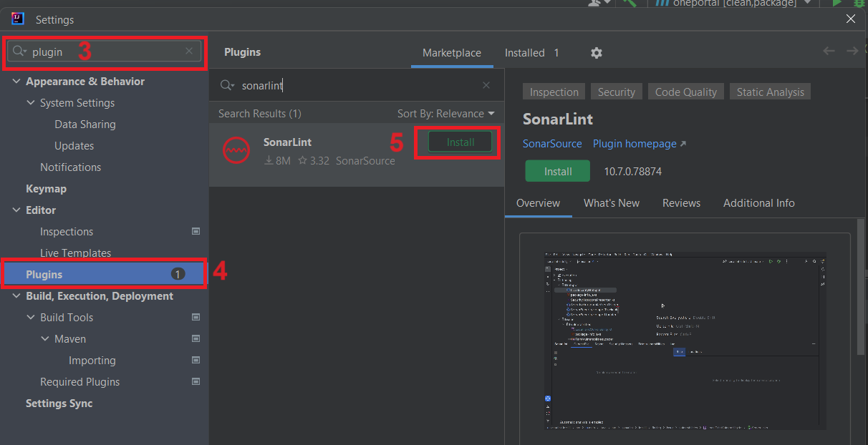Viewport: 868px width, 445px height.
Task: Clear the 'plugin' settings search text
Action: (x=189, y=52)
